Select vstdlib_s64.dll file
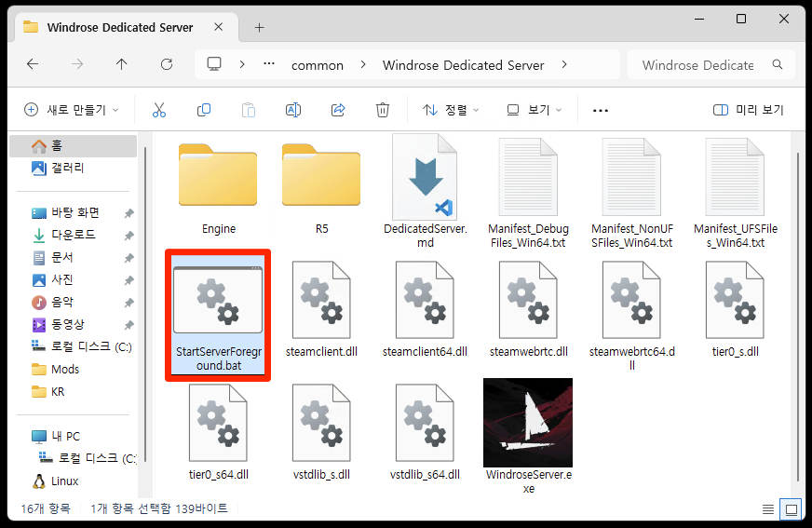Image resolution: width=812 pixels, height=528 pixels. (426, 432)
